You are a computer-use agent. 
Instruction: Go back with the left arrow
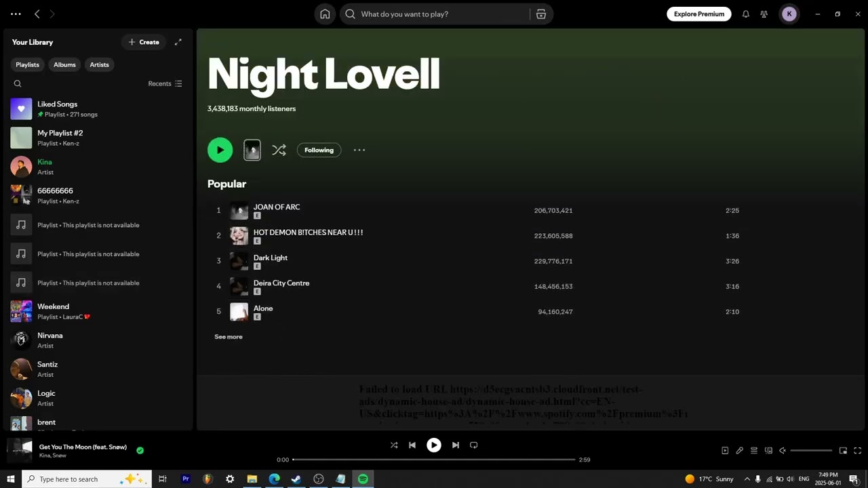point(37,14)
